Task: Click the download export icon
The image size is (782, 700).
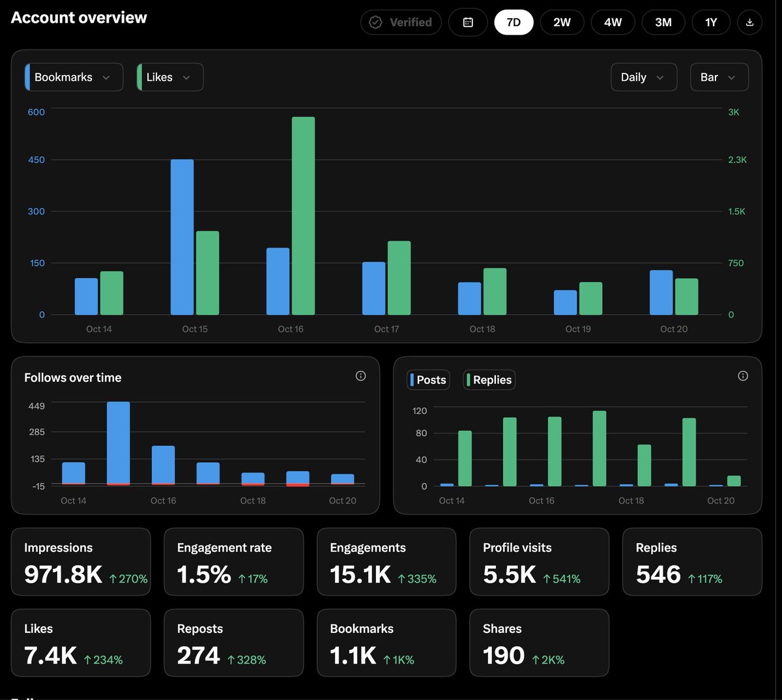Action: tap(749, 22)
